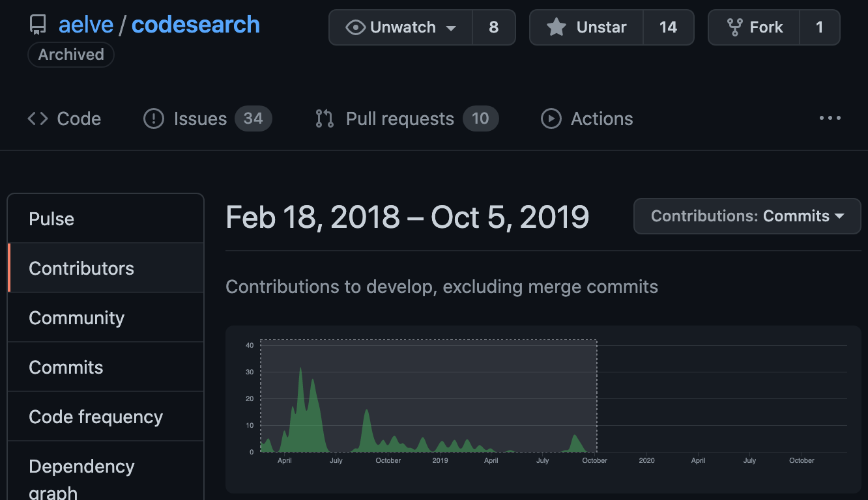Select Contributors in the sidebar
This screenshot has height=500, width=868.
point(106,268)
